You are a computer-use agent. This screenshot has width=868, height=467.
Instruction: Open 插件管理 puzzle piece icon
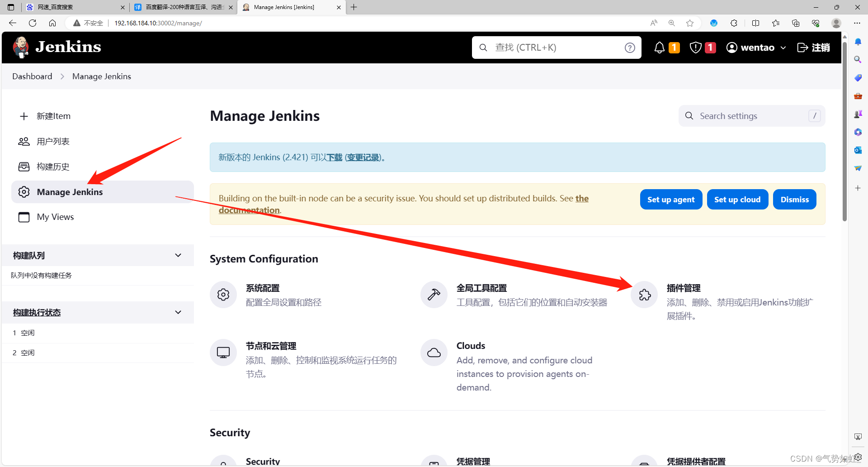click(x=645, y=295)
